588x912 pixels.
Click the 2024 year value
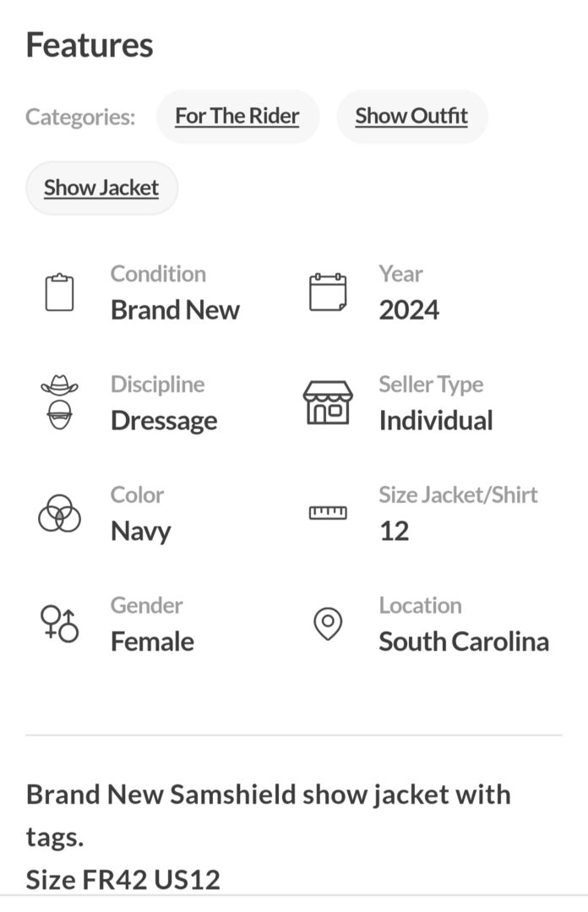pyautogui.click(x=409, y=310)
